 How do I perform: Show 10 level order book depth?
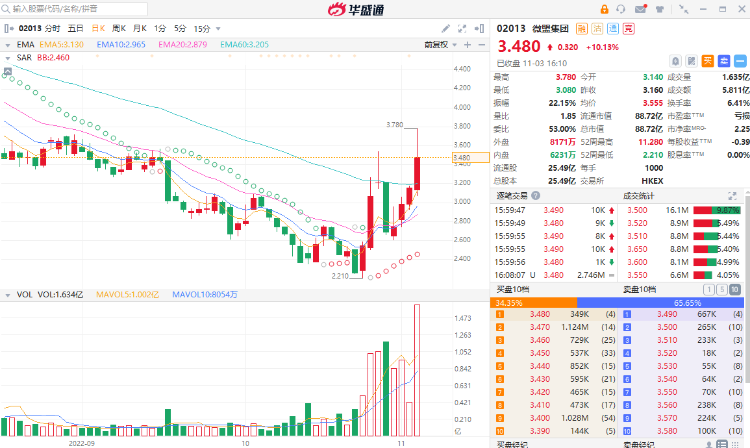coord(735,289)
